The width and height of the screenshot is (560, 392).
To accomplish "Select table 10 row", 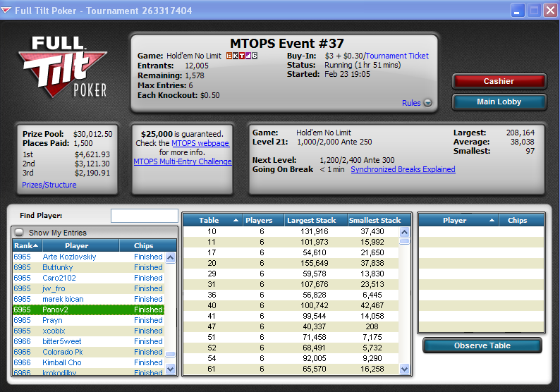I will pos(291,231).
